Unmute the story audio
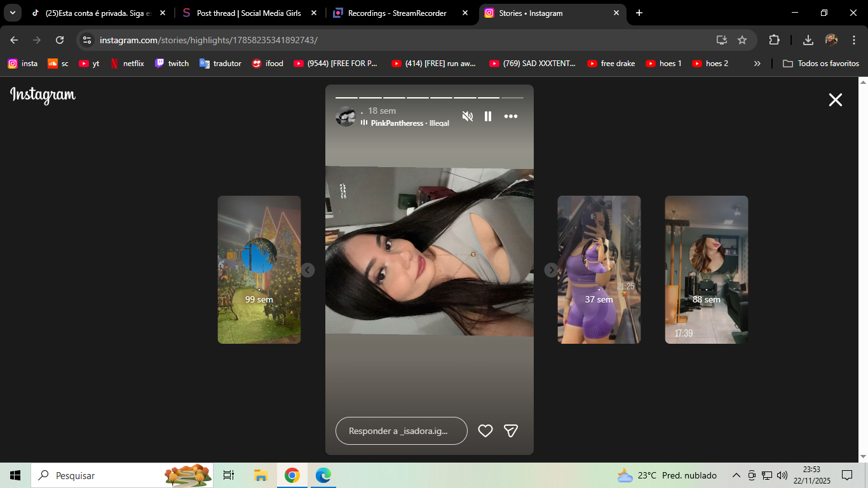The image size is (868, 488). pos(468,116)
